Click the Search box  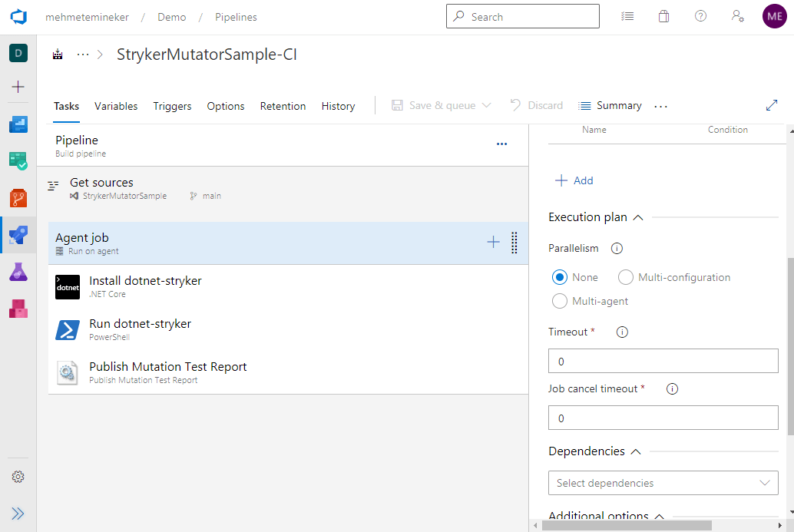click(x=523, y=16)
